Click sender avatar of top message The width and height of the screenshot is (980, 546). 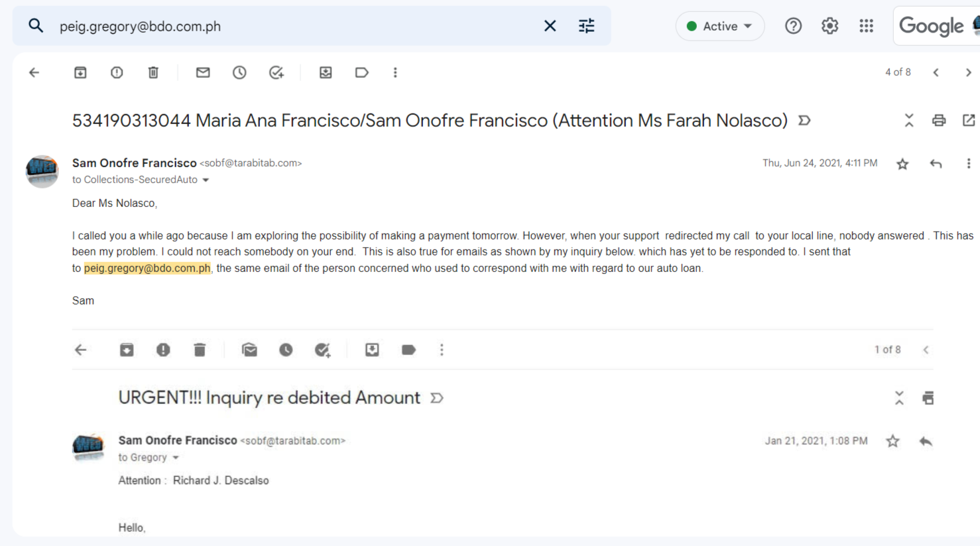click(42, 171)
